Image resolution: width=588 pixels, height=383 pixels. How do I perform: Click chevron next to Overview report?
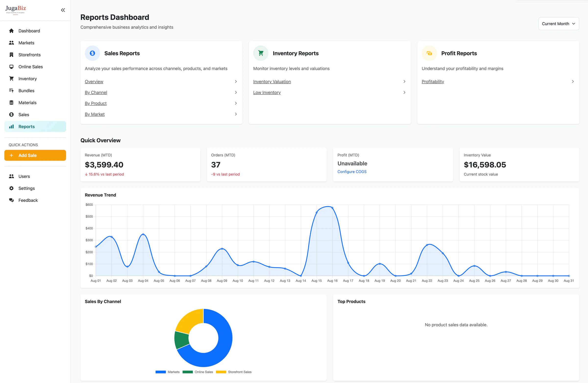pos(236,82)
